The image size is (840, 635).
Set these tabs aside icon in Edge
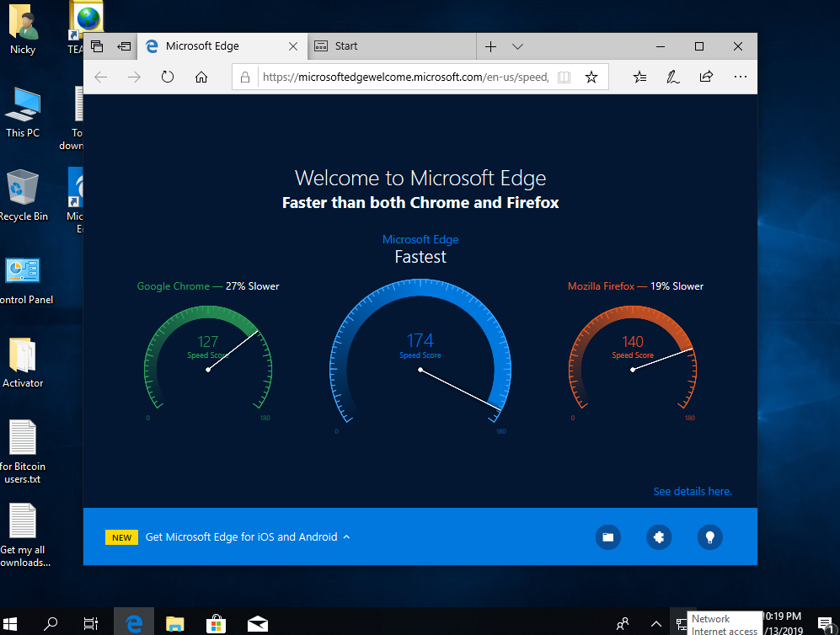pos(125,46)
